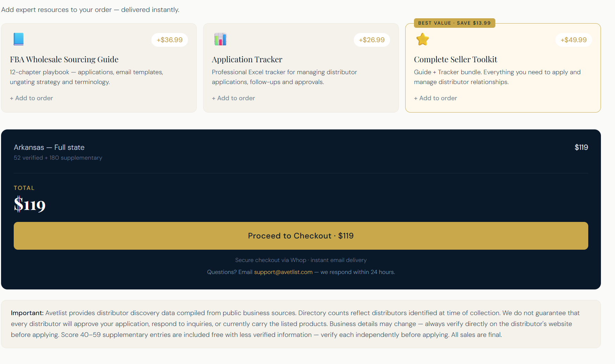The height and width of the screenshot is (364, 615).
Task: Click the $119 line item price
Action: [581, 147]
